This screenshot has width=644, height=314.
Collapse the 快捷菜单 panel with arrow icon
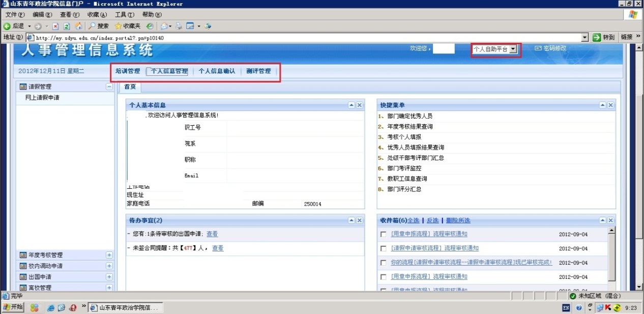point(602,105)
